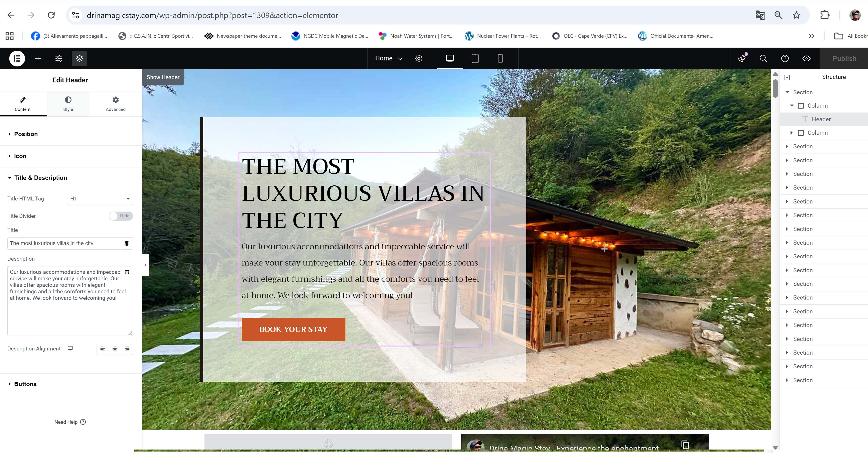Toggle the Structure layers icon
Screen dimensions: 868x453
click(79, 58)
